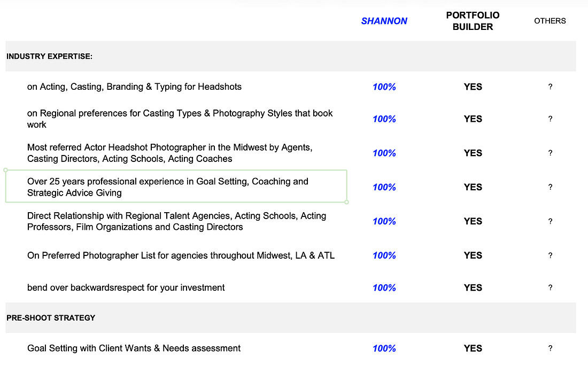This screenshot has height=365, width=588.
Task: Click YES in the Preferred Photographer List row
Action: (473, 255)
